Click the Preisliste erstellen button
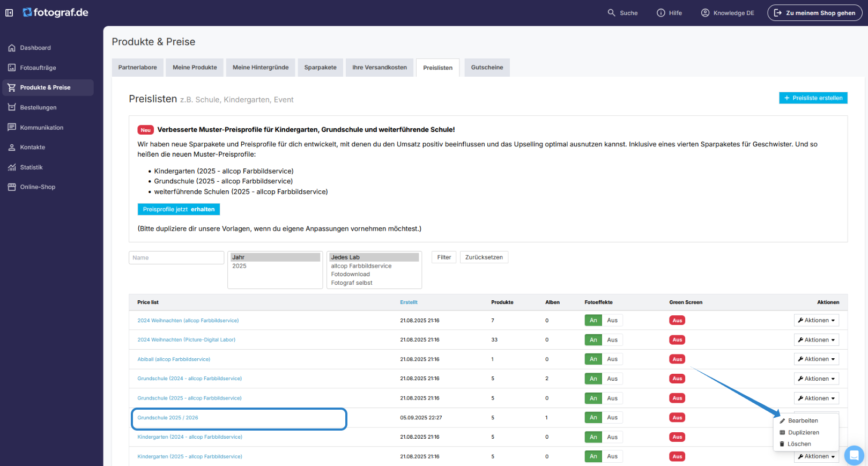The width and height of the screenshot is (868, 466). (813, 98)
